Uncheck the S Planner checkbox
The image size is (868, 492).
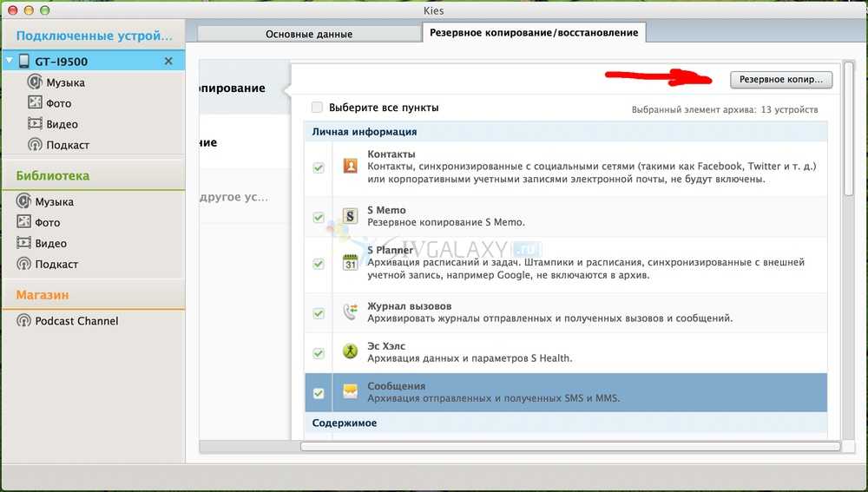pyautogui.click(x=319, y=263)
